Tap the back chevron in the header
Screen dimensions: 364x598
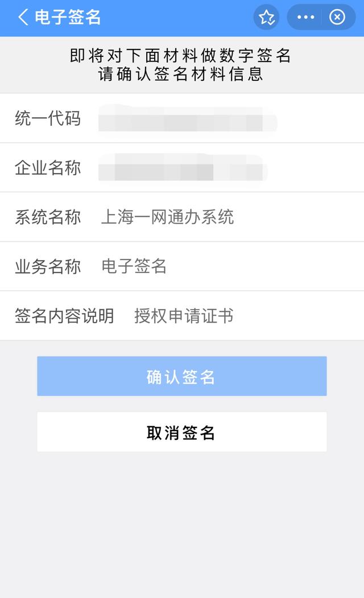click(23, 18)
